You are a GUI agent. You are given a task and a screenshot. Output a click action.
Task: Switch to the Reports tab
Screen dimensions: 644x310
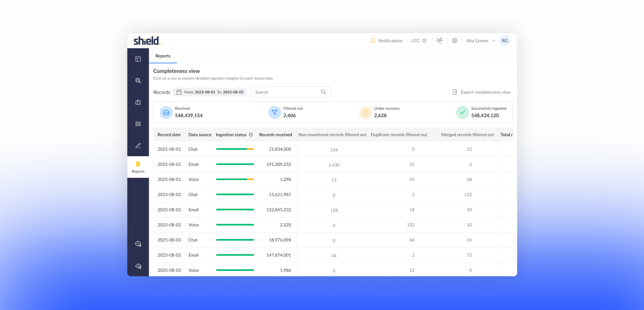(x=163, y=56)
